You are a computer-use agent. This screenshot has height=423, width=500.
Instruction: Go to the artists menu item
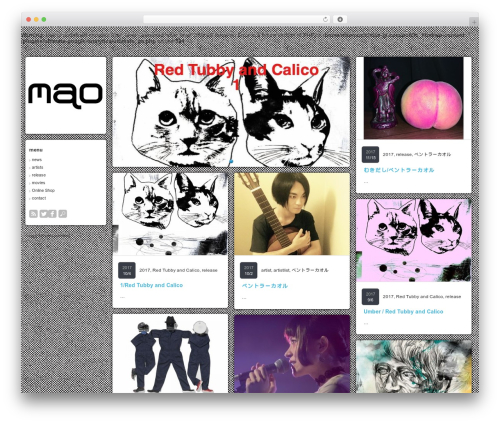point(37,167)
